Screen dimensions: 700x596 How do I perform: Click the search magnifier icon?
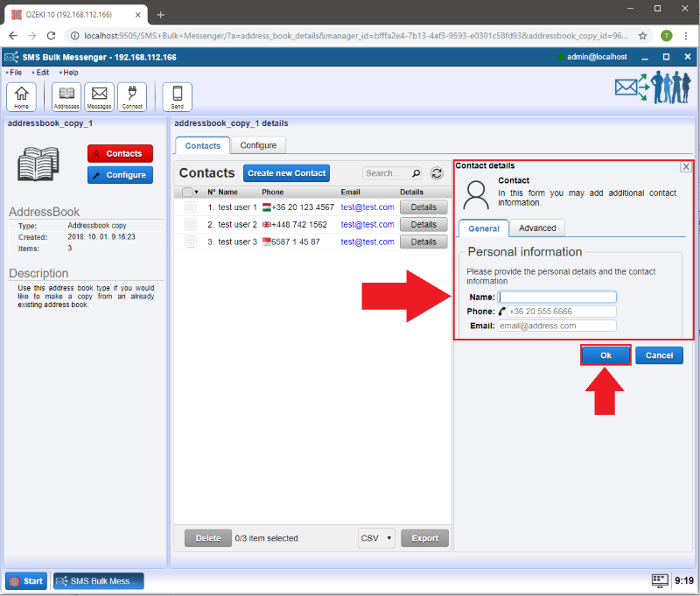(416, 173)
